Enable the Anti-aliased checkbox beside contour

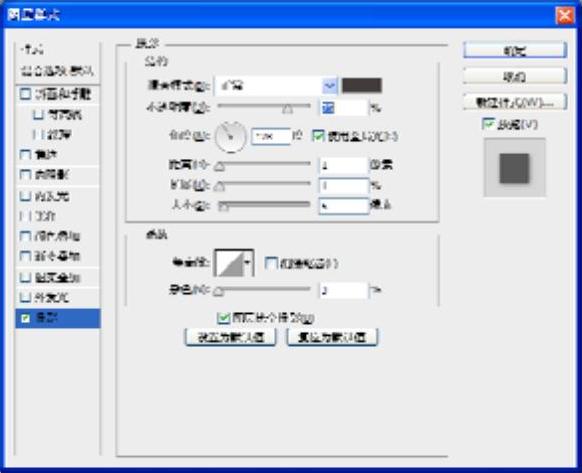tap(271, 263)
